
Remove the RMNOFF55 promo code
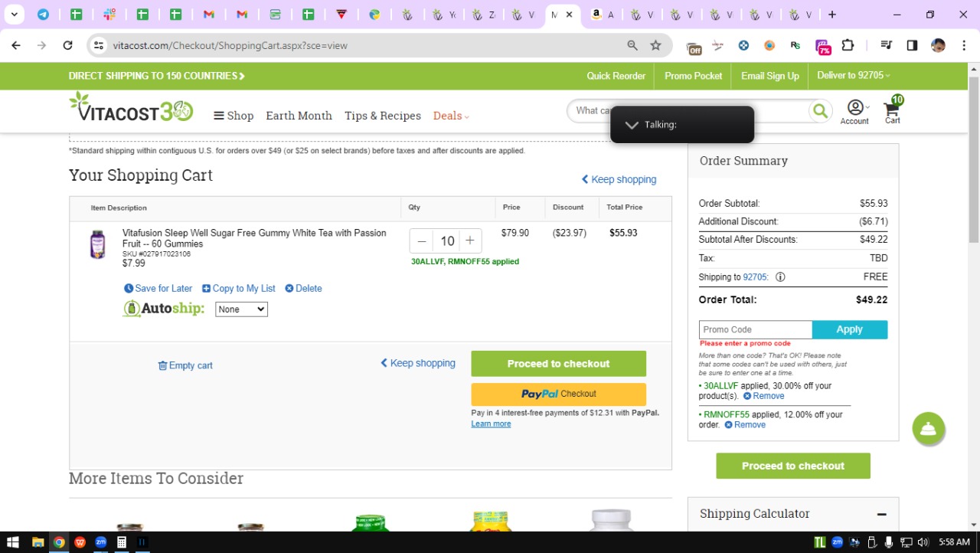point(746,425)
